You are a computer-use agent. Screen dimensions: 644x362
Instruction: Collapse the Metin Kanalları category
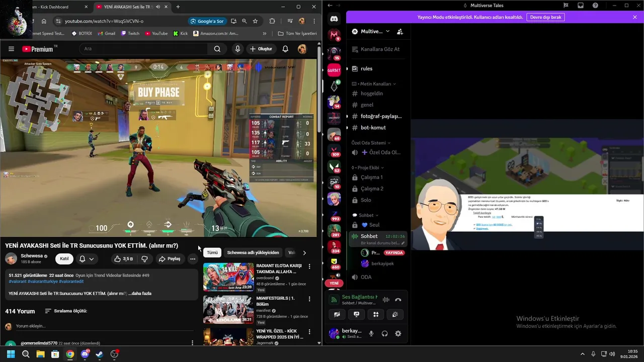click(374, 84)
